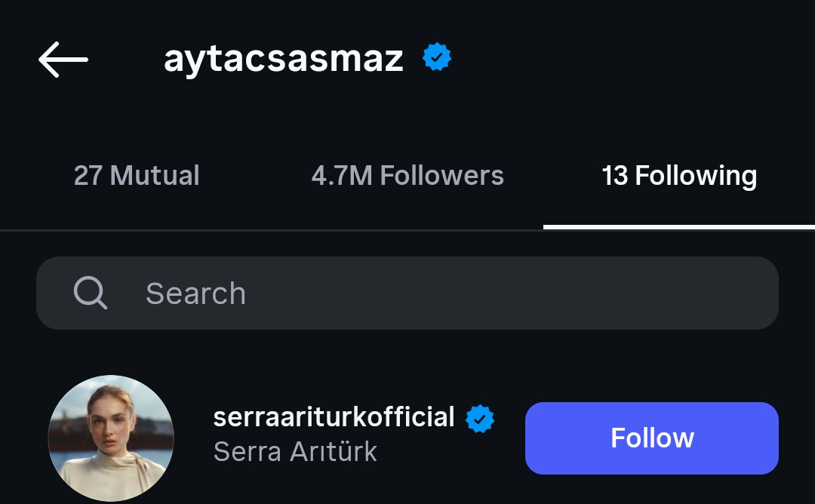Go back using the left arrow icon
The width and height of the screenshot is (815, 504).
pyautogui.click(x=63, y=60)
